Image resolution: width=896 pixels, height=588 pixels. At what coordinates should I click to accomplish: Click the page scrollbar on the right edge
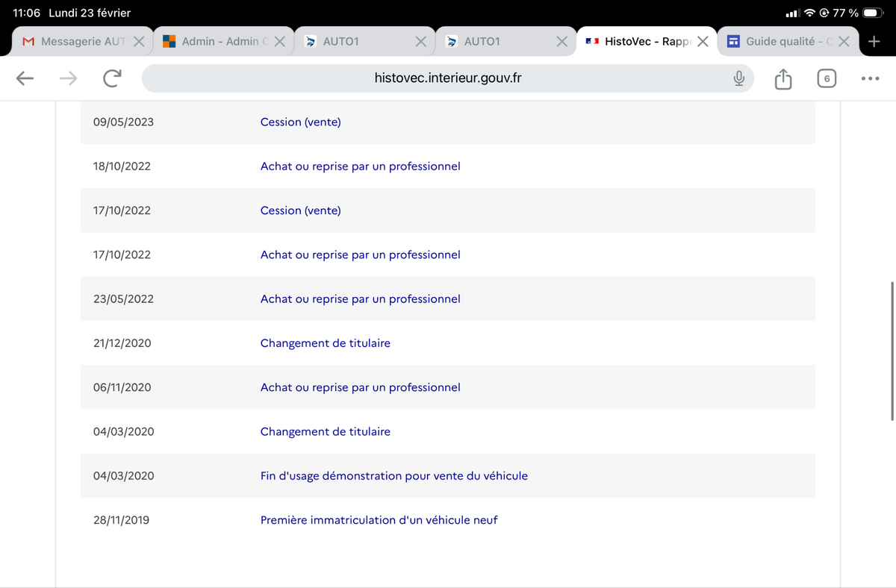tap(892, 351)
